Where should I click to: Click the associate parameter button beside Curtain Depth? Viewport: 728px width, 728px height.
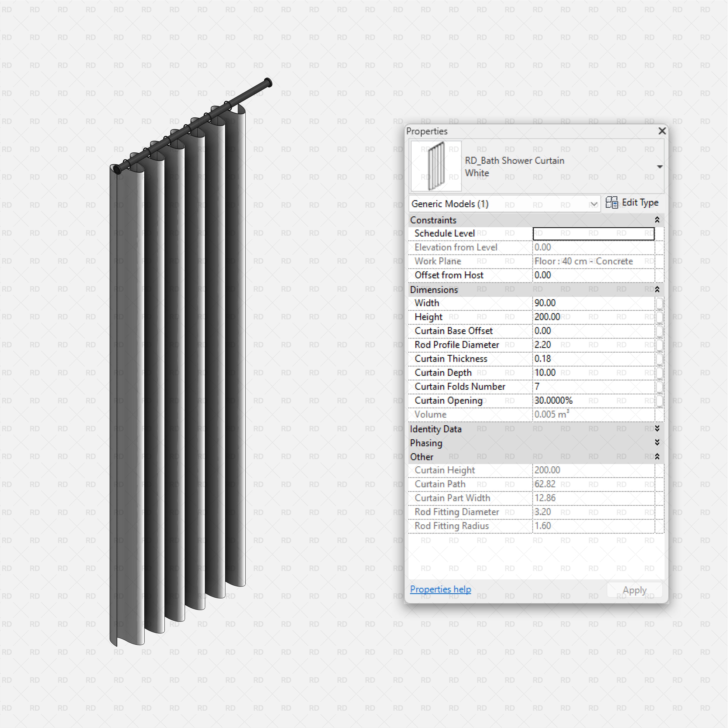point(660,373)
